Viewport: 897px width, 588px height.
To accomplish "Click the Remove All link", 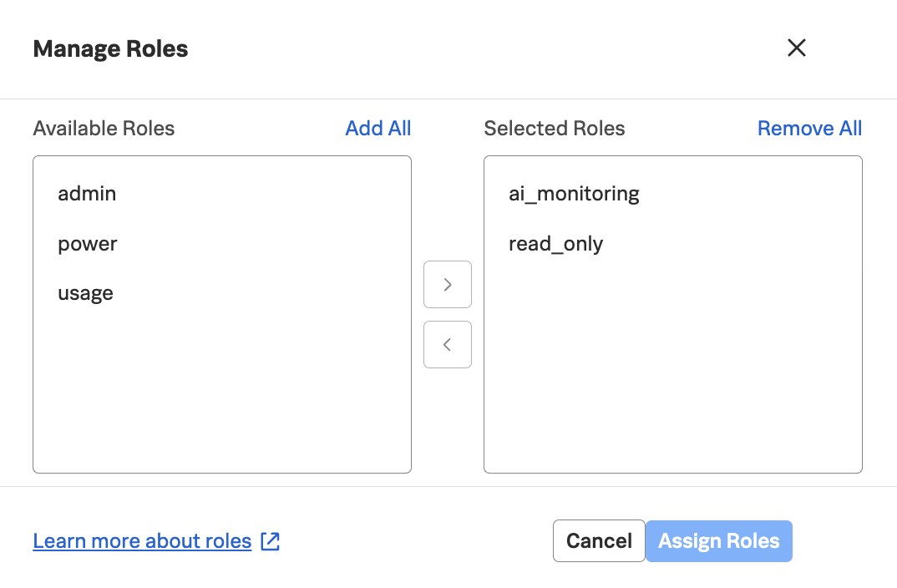I will point(809,128).
